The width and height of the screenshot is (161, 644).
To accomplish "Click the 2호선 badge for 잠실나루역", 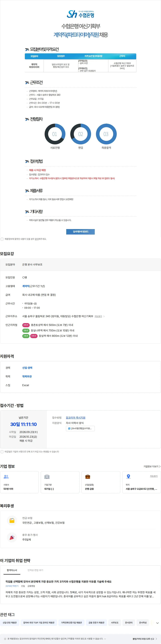I will click(x=26, y=330).
